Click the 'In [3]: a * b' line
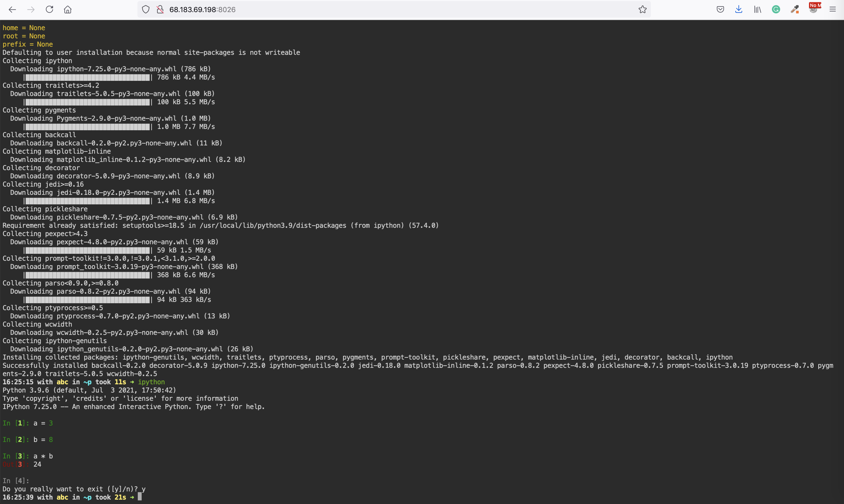Viewport: 844px width, 504px height. tap(28, 456)
